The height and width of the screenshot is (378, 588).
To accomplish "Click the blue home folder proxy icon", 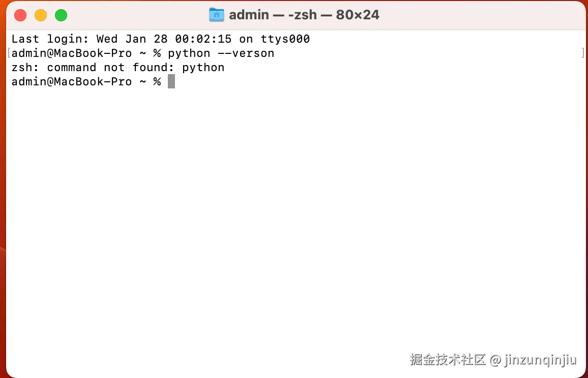I will point(216,15).
